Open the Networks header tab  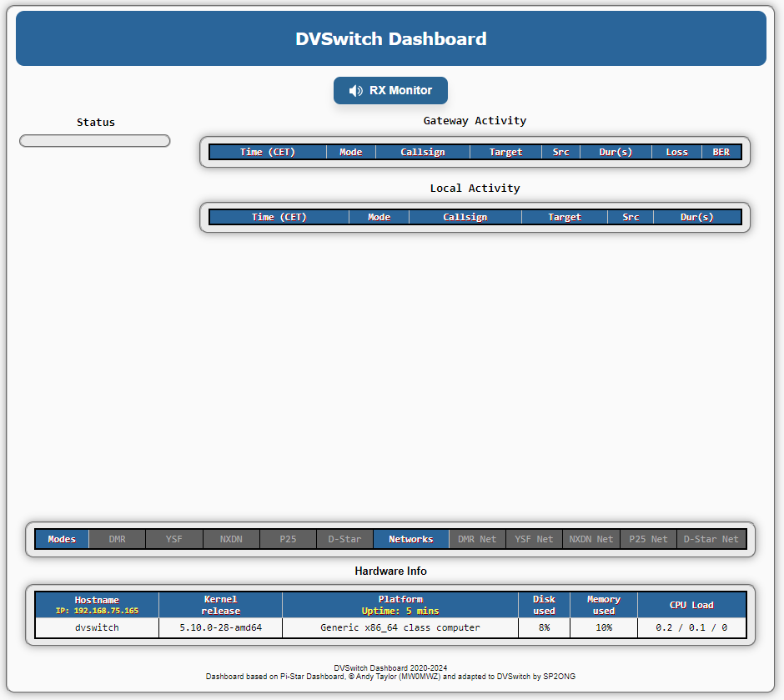click(x=411, y=539)
